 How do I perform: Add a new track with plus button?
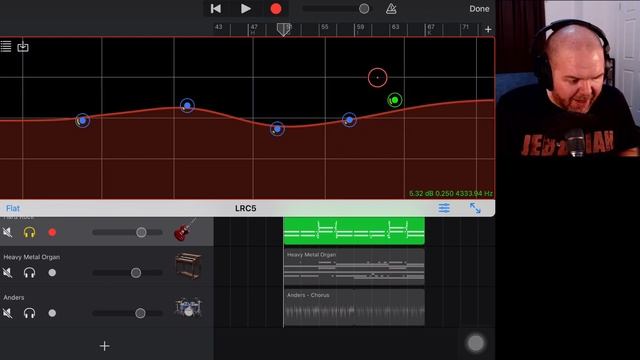click(x=104, y=346)
